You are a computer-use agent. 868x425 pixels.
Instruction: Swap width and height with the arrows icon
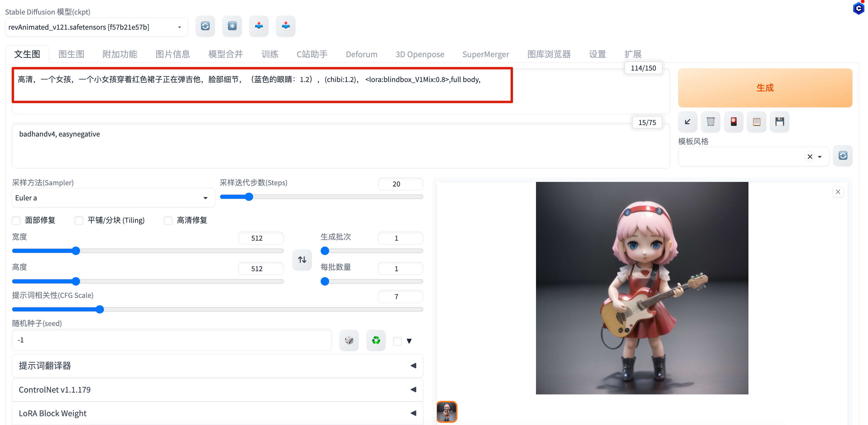[302, 260]
